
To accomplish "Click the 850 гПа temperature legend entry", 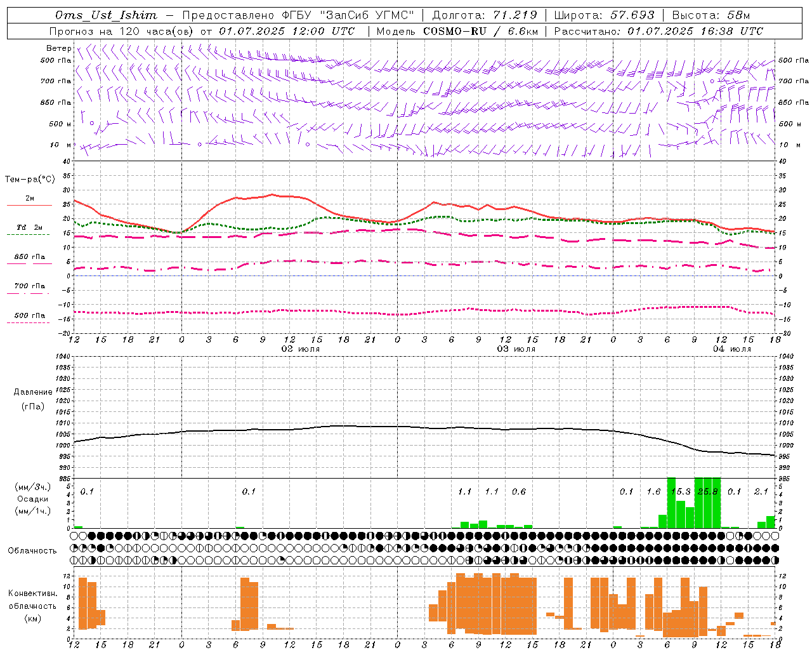I will [30, 257].
